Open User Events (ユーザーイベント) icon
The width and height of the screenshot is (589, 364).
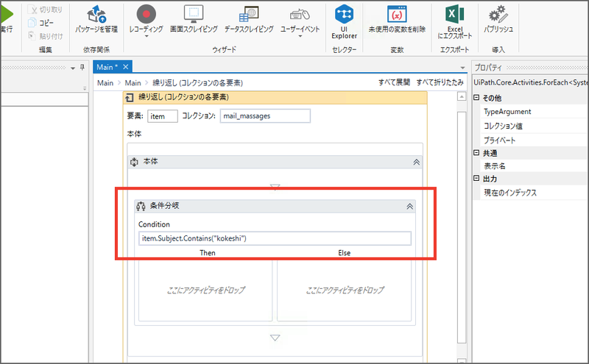(x=300, y=15)
